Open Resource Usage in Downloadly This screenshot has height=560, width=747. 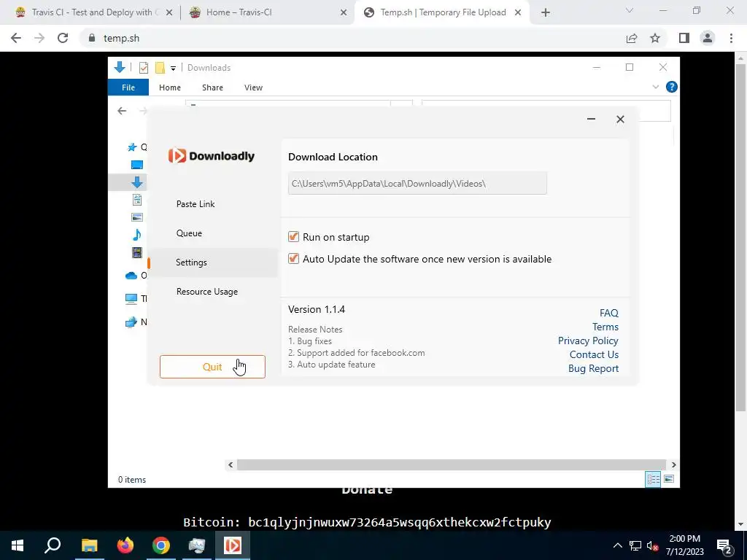click(206, 292)
